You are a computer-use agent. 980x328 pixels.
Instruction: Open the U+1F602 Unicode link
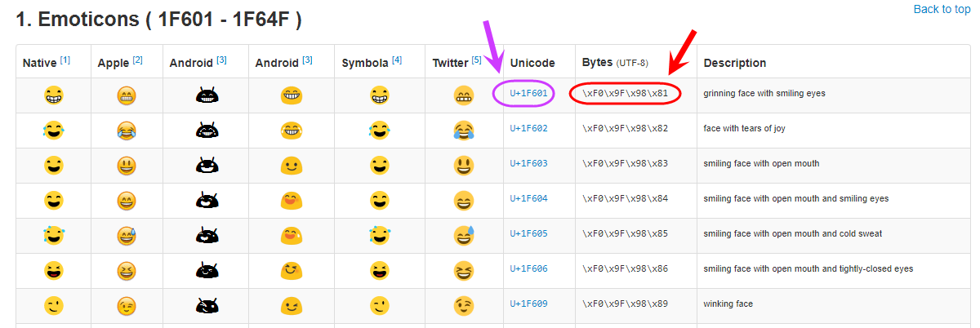[528, 129]
